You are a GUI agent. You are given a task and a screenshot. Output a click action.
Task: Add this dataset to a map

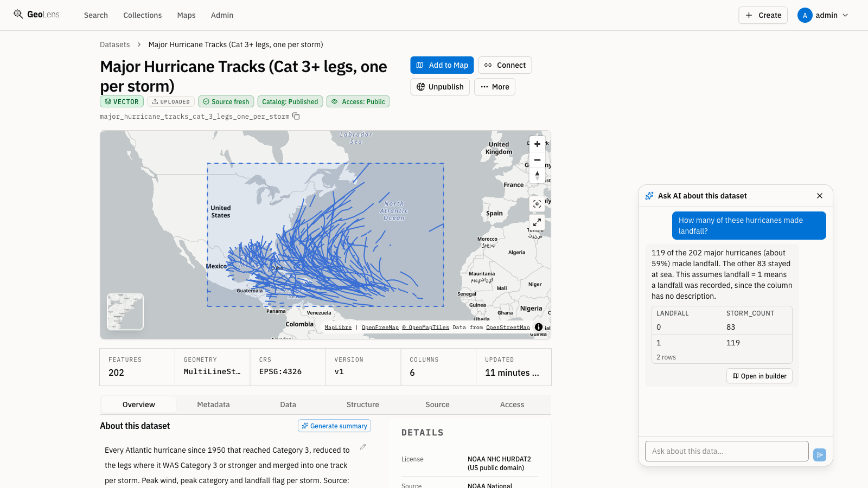pyautogui.click(x=442, y=65)
